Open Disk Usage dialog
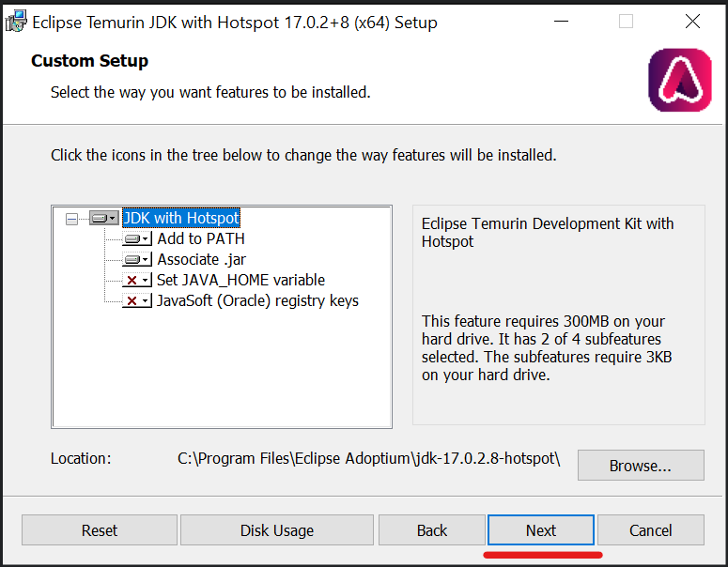728x567 pixels. [277, 529]
